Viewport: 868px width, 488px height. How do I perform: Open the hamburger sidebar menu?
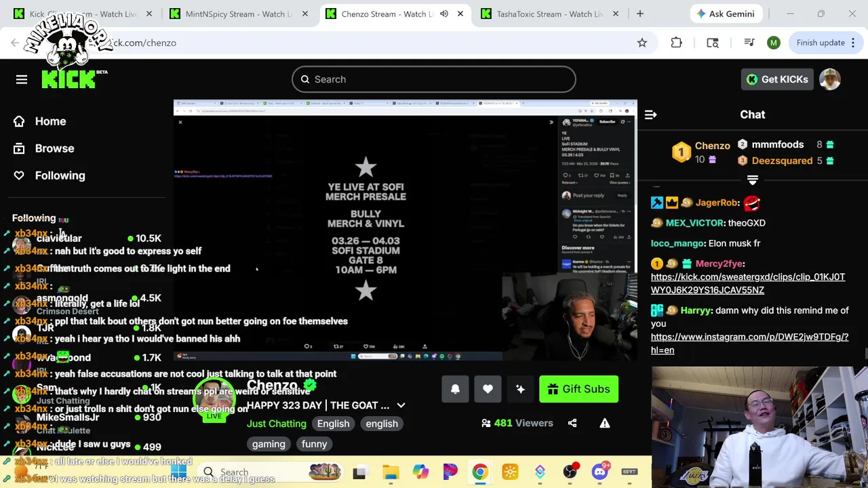coord(22,79)
